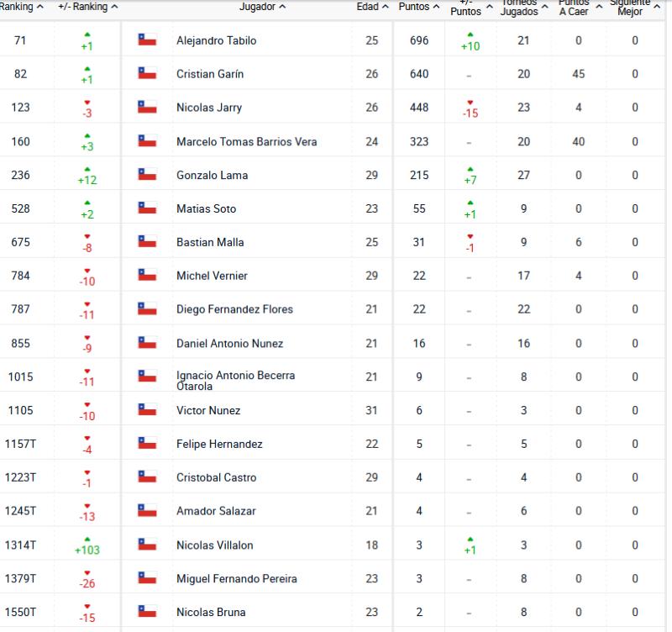Expand the sort arrow on the Edad header
672x632 pixels.
click(x=370, y=7)
